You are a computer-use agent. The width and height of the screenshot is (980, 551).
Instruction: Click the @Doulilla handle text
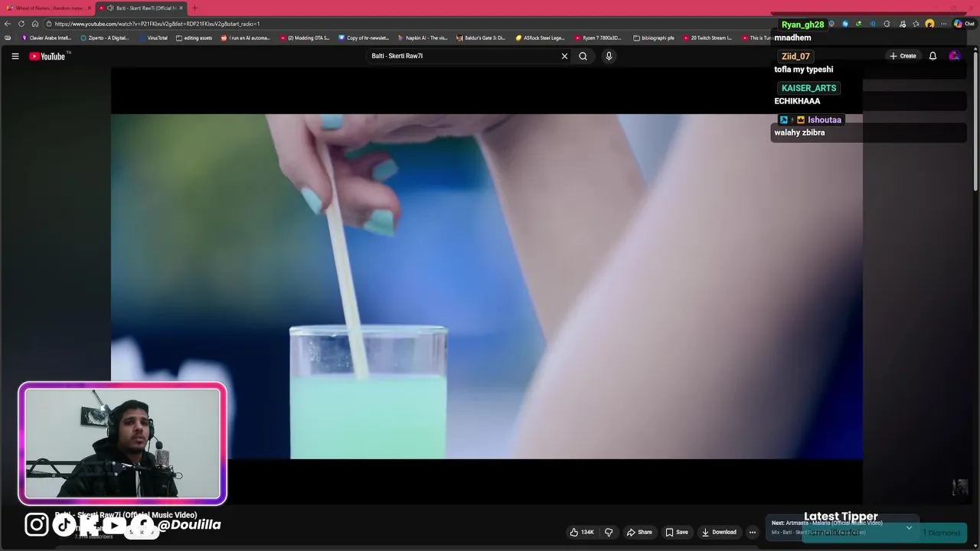coord(190,524)
